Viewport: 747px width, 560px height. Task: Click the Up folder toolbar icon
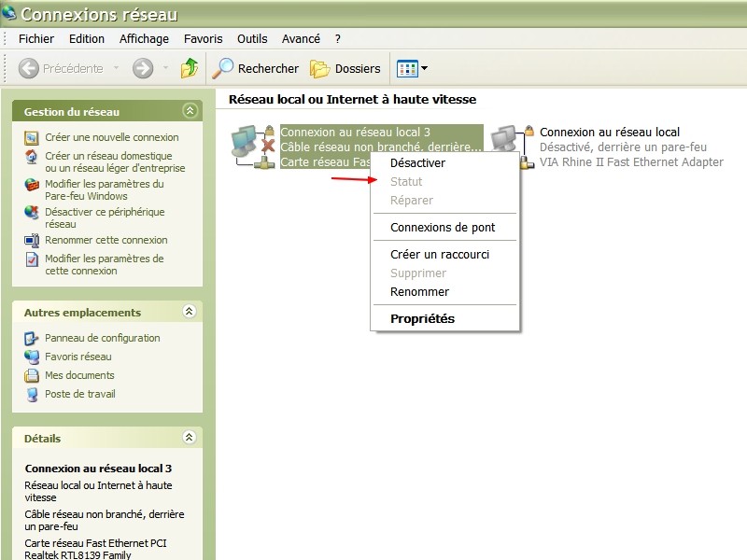[x=190, y=68]
